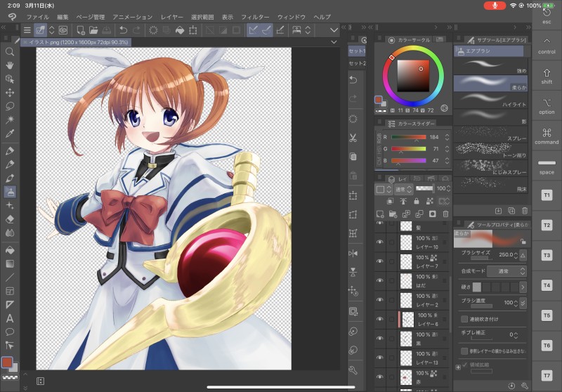Adjust the brush size stepper arrows
562x392 pixels.
pyautogui.click(x=516, y=255)
